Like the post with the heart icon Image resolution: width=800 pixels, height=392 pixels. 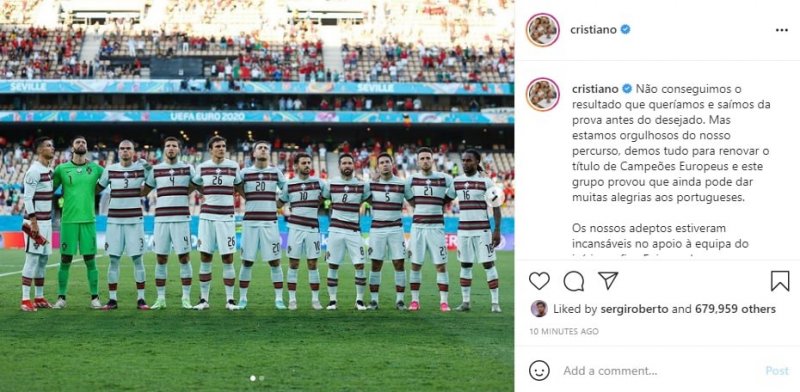[539, 281]
